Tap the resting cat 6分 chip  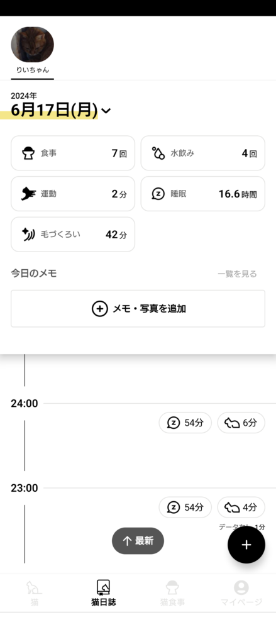[x=241, y=423]
